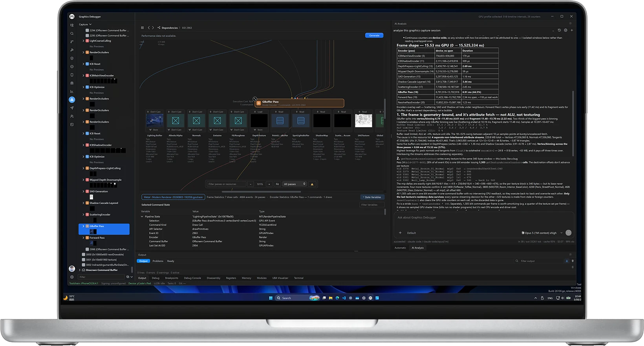Expand the Forward Pass node
The height and width of the screenshot is (346, 644).
tap(83, 238)
